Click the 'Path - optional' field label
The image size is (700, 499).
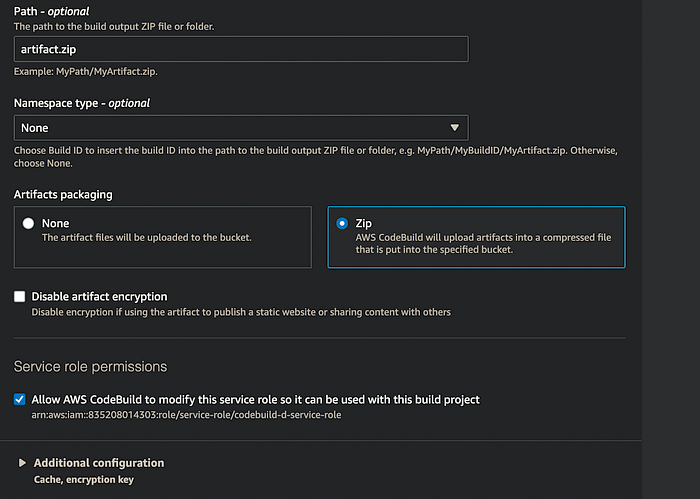[x=51, y=11]
